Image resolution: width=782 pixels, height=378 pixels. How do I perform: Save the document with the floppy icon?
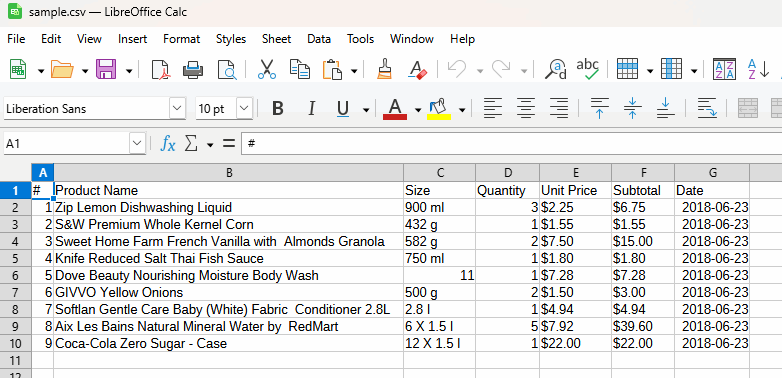pos(106,69)
